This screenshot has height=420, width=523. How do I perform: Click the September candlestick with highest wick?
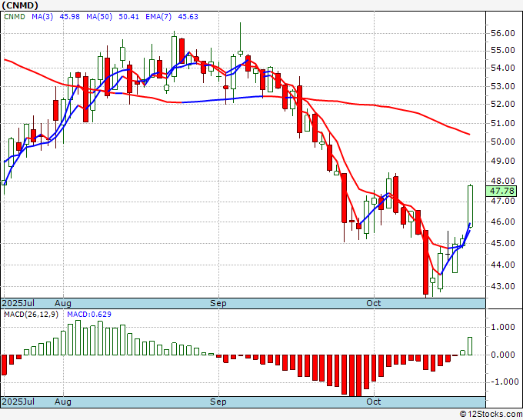(x=240, y=39)
